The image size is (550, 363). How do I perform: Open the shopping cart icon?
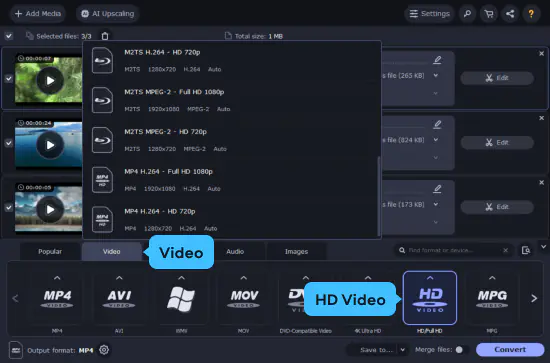point(489,14)
